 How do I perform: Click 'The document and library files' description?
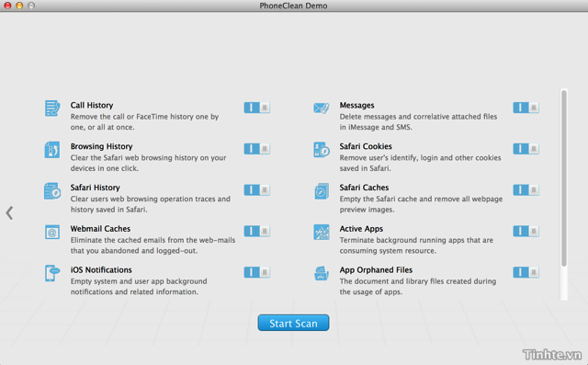point(418,286)
